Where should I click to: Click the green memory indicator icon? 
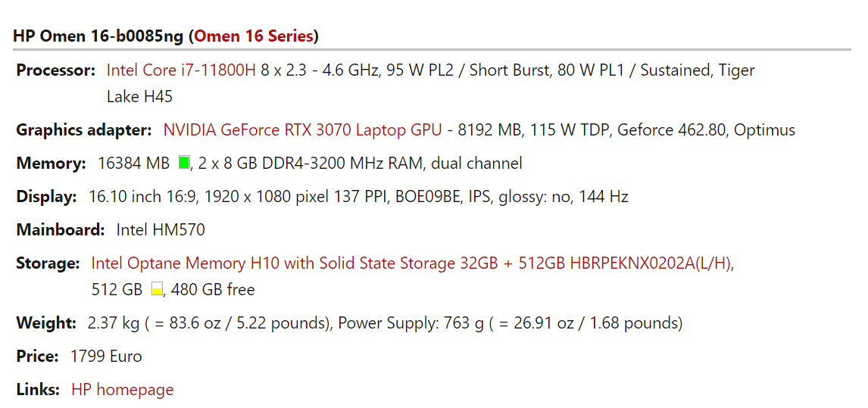point(183,163)
